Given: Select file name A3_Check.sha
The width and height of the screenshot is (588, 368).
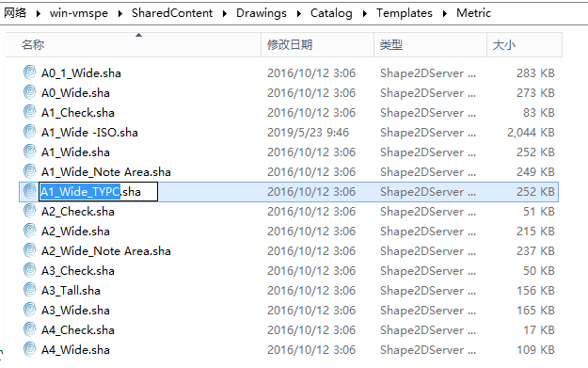Looking at the screenshot, I should click(x=78, y=271).
